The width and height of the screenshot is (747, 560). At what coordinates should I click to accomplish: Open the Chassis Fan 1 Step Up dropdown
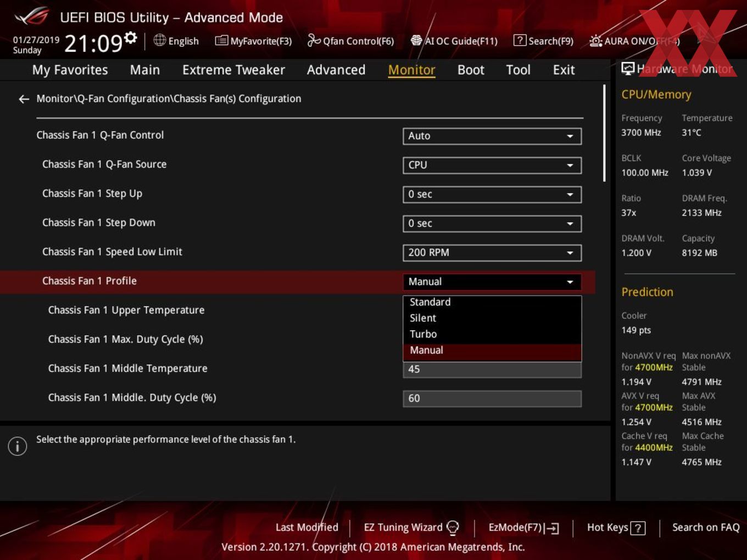pyautogui.click(x=492, y=194)
